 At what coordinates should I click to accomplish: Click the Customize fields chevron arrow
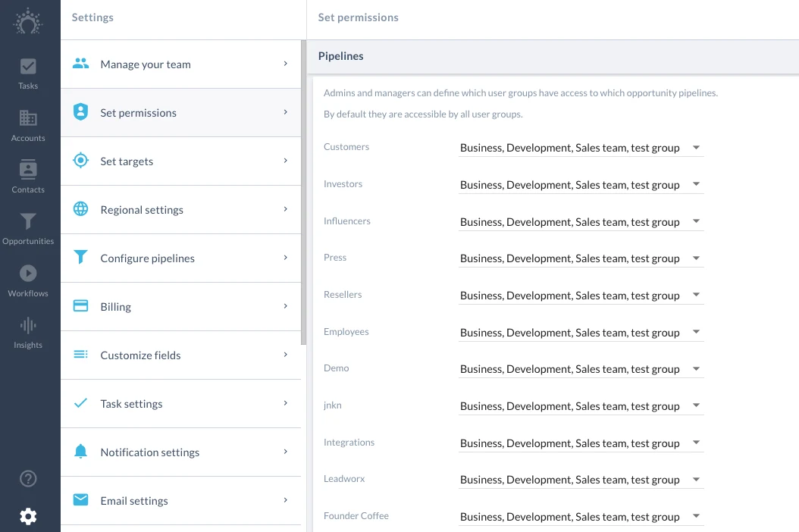285,354
